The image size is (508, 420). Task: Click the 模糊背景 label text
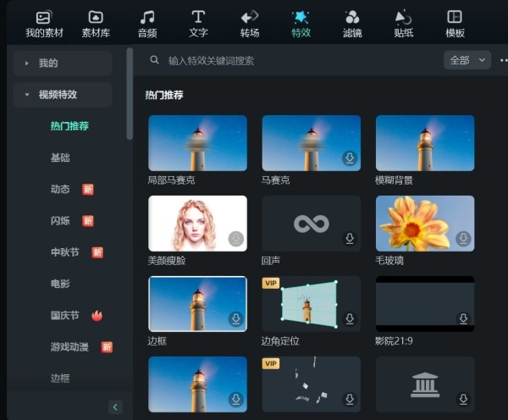click(x=394, y=180)
